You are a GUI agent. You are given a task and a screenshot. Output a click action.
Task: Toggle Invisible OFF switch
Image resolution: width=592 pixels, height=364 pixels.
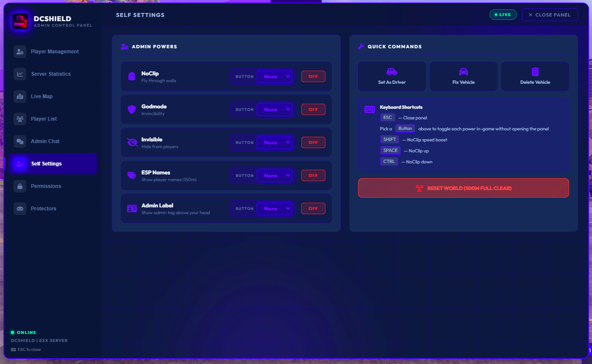click(x=313, y=143)
